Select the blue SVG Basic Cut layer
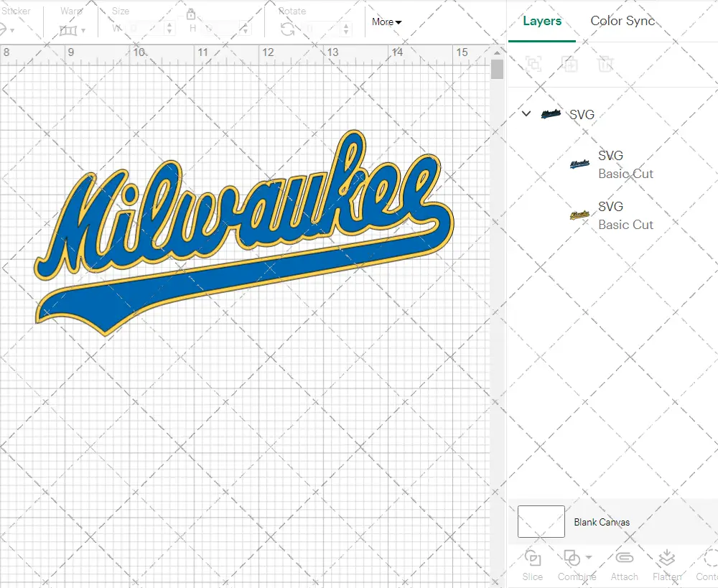Image resolution: width=718 pixels, height=588 pixels. [x=612, y=164]
